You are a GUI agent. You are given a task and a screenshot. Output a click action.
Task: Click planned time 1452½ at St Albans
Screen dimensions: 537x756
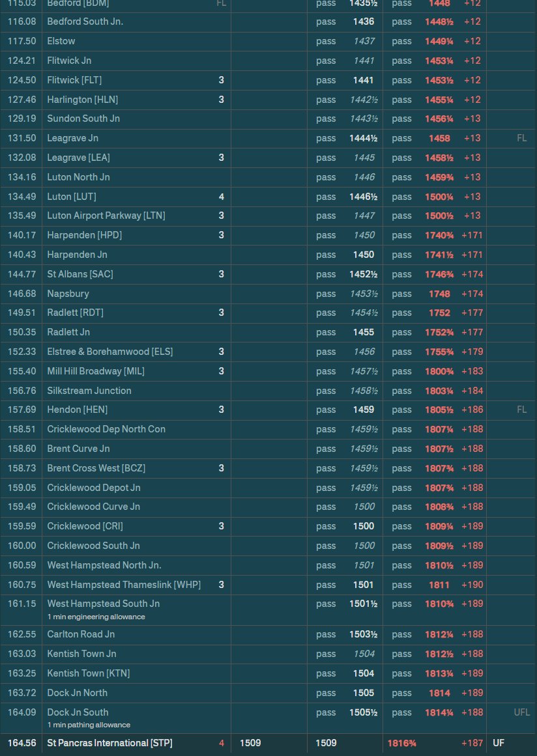coord(363,274)
